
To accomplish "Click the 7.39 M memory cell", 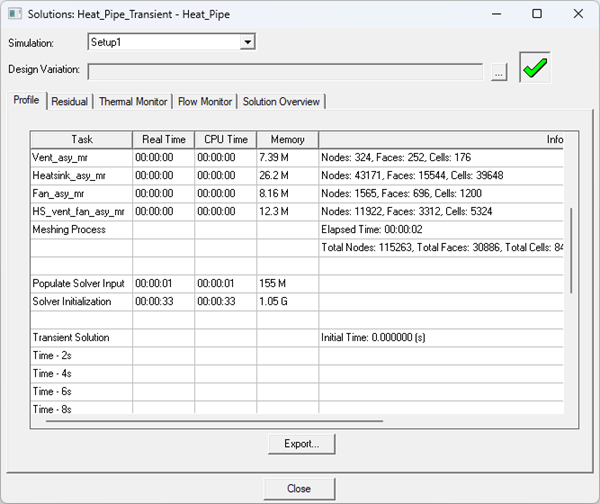I will 287,158.
